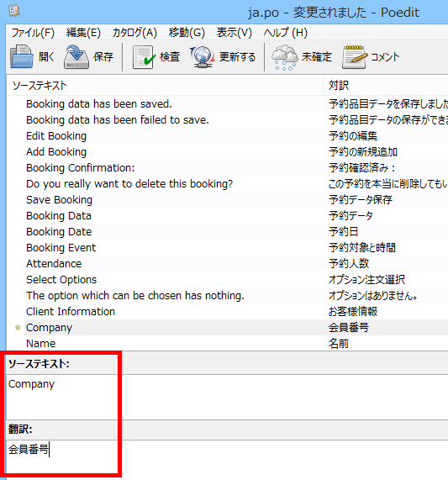Select the 'Booking Confirmation:' row

pyautogui.click(x=227, y=168)
